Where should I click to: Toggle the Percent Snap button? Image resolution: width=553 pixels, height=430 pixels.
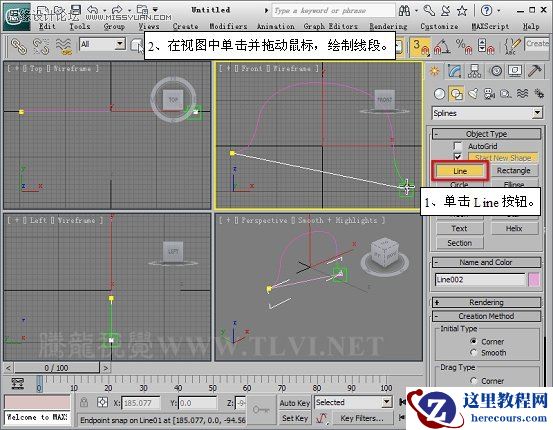[x=463, y=47]
